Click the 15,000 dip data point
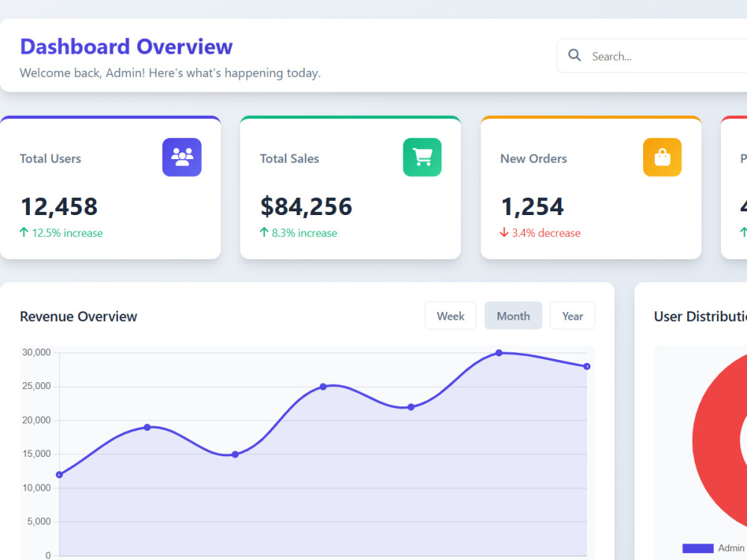 pyautogui.click(x=235, y=454)
